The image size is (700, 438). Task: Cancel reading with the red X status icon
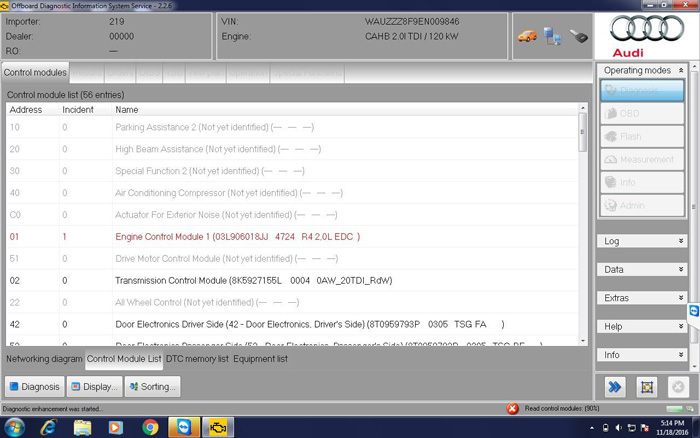[x=512, y=409]
